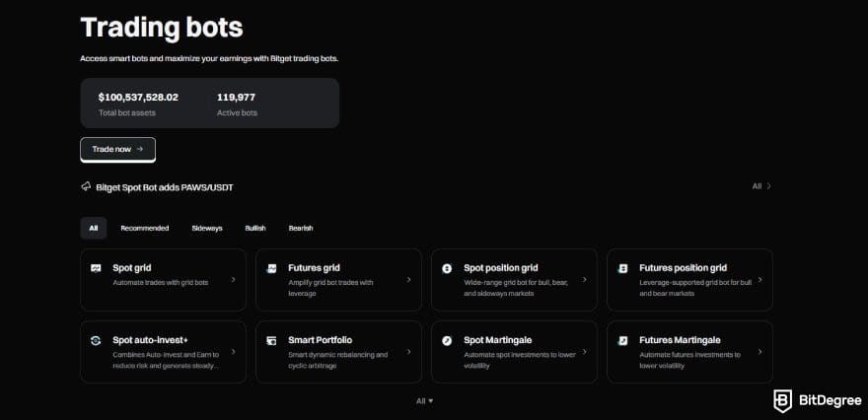868x420 pixels.
Task: Switch to the Sideways tab
Action: pos(207,228)
